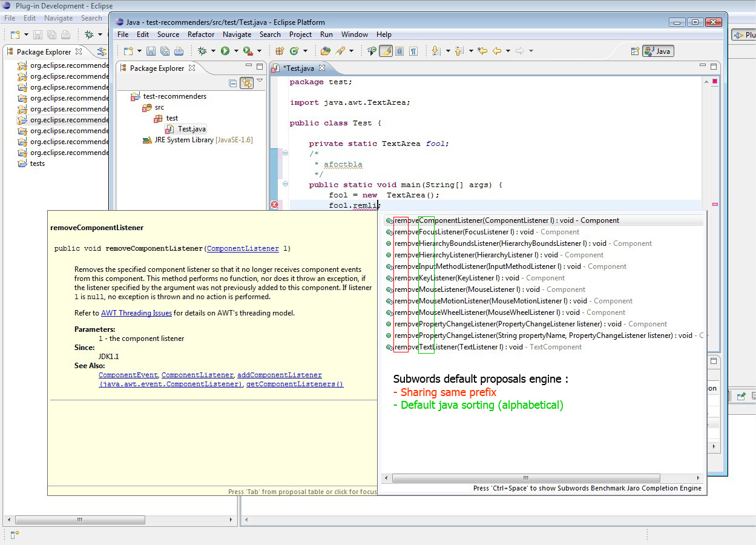
Task: Open dropdown arrow next to External Tools icon
Action: click(259, 51)
